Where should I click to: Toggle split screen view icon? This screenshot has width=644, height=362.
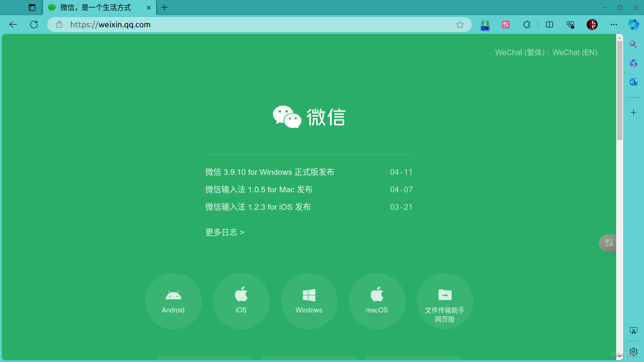[x=549, y=25]
